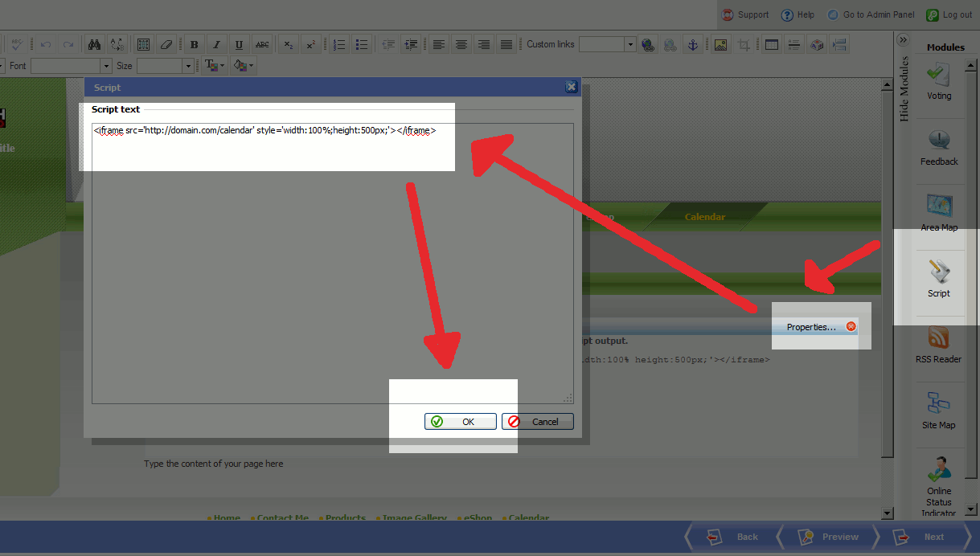
Task: Click the 3D cube insert-object icon
Action: [817, 45]
